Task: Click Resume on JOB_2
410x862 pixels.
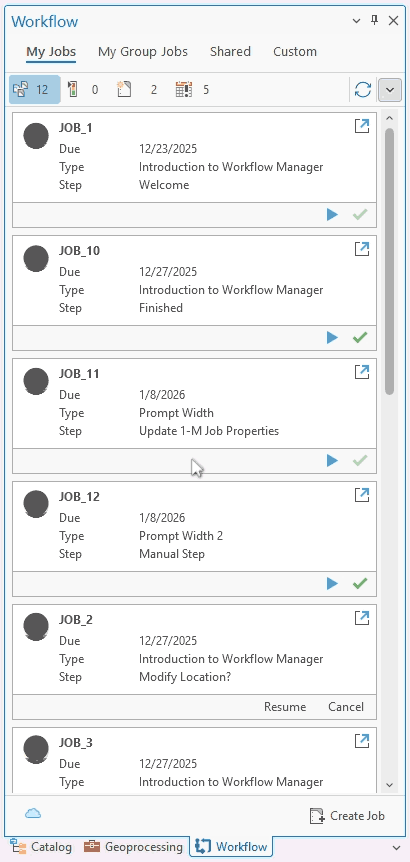Action: click(285, 707)
